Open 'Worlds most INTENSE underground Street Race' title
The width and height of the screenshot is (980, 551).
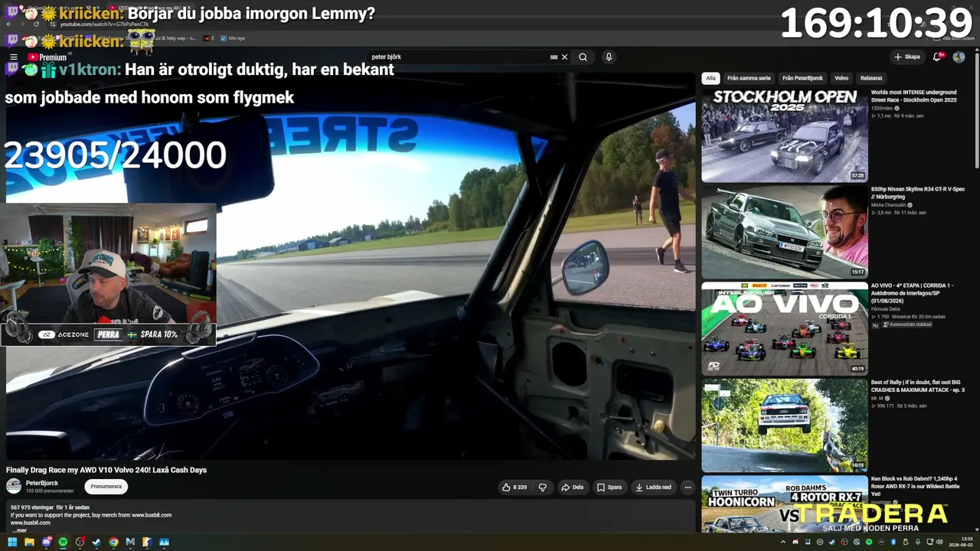pos(914,96)
